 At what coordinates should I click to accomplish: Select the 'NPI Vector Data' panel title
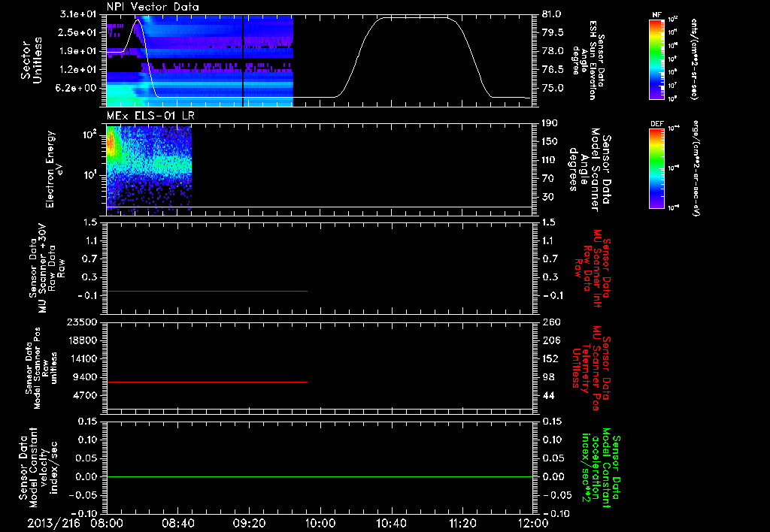coord(153,7)
